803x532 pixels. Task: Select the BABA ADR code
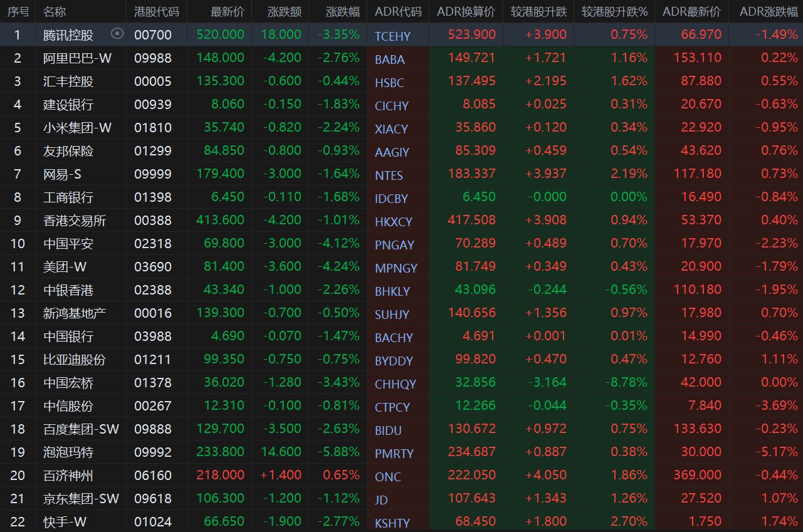point(390,60)
